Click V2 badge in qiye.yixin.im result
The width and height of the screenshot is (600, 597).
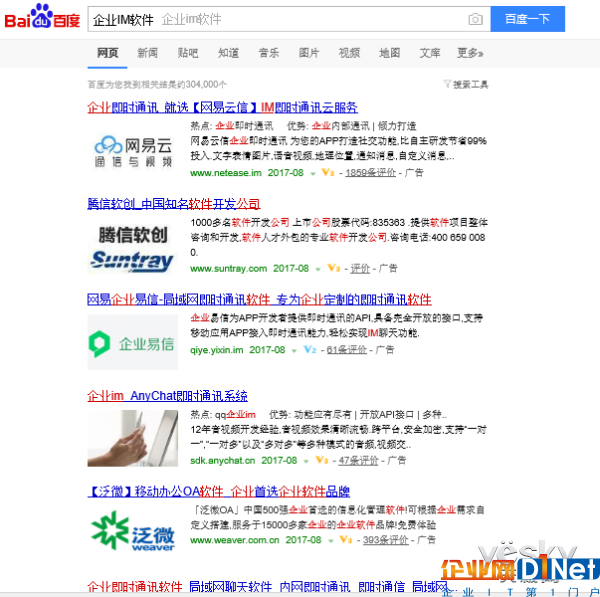click(310, 349)
